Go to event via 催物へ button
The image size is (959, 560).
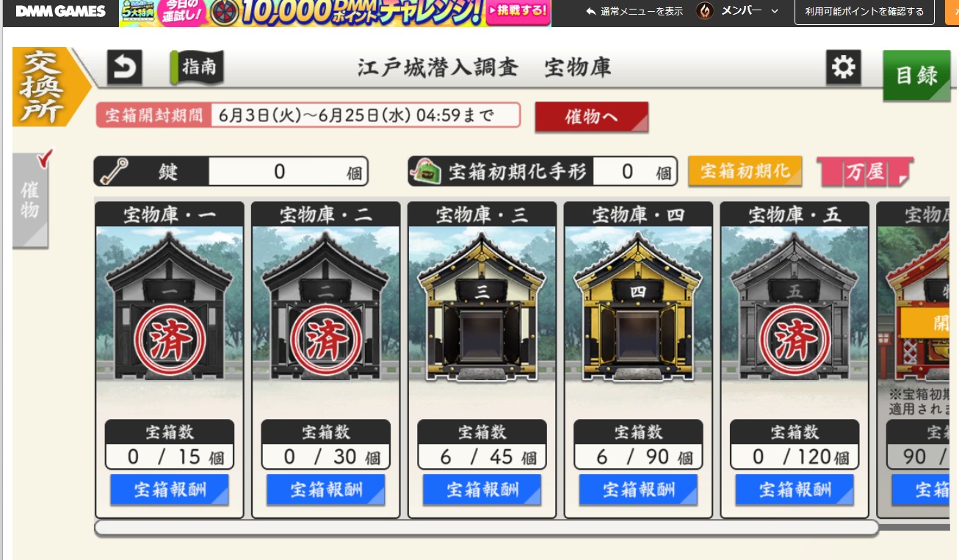coord(591,117)
